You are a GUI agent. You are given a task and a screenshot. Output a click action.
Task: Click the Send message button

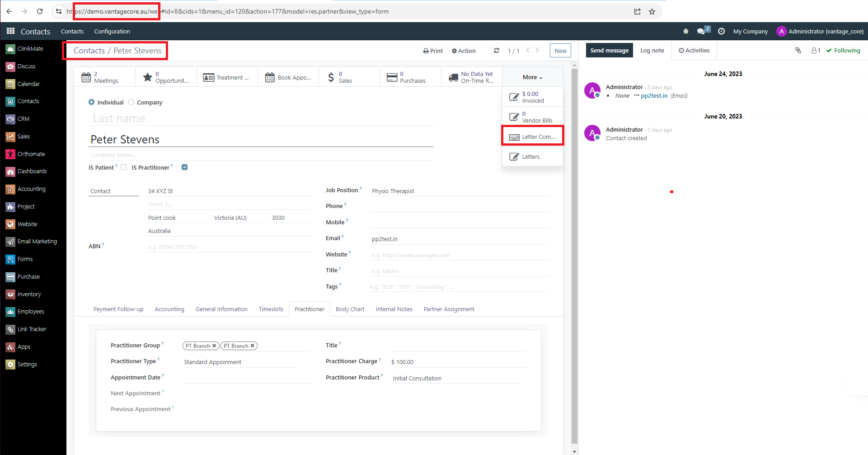tap(609, 50)
